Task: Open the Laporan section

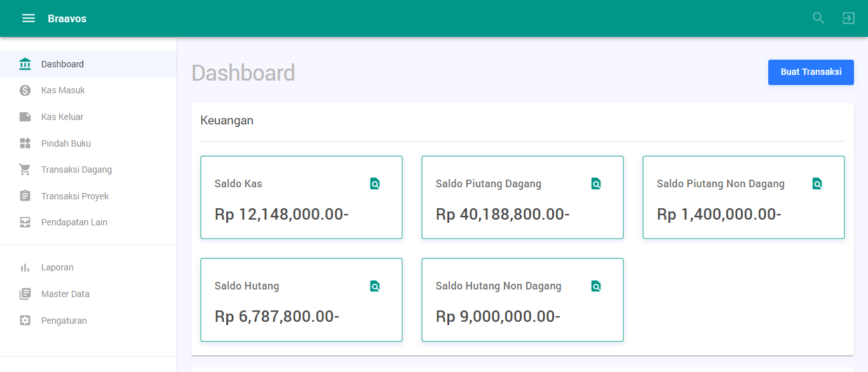Action: [x=57, y=267]
